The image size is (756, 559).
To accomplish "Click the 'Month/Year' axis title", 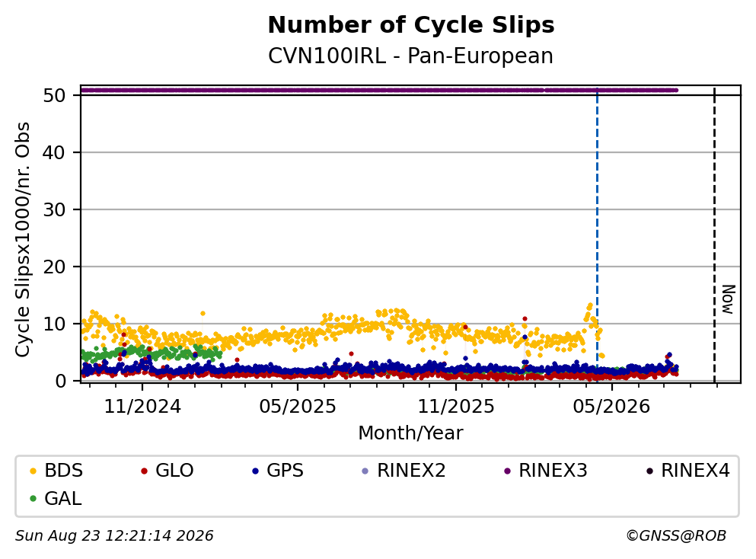I will 410,433.
